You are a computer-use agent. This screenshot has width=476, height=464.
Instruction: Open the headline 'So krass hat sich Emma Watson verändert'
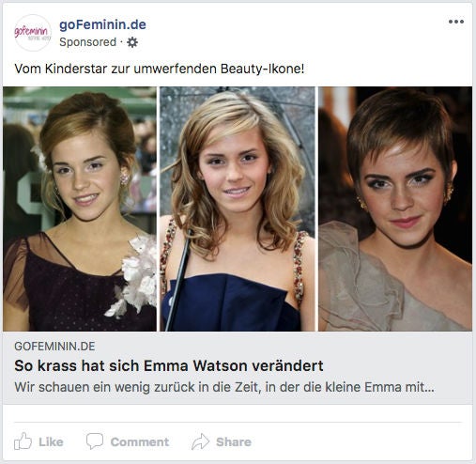click(x=169, y=365)
